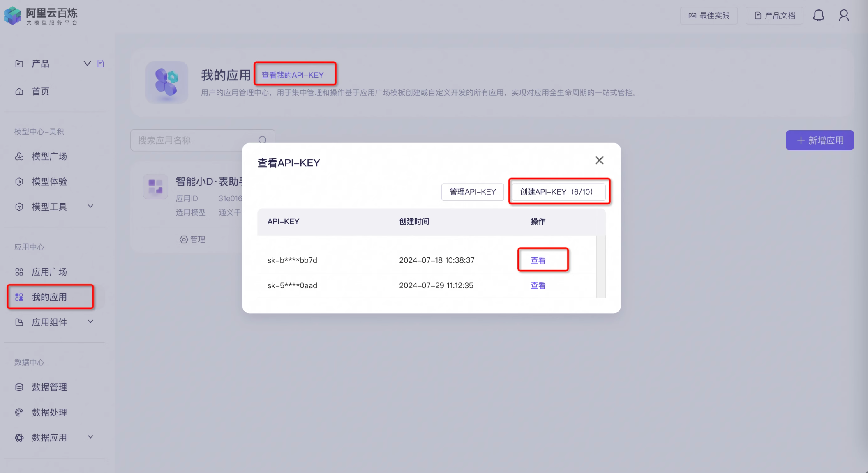Click the notification bell icon
This screenshot has width=868, height=473.
818,16
